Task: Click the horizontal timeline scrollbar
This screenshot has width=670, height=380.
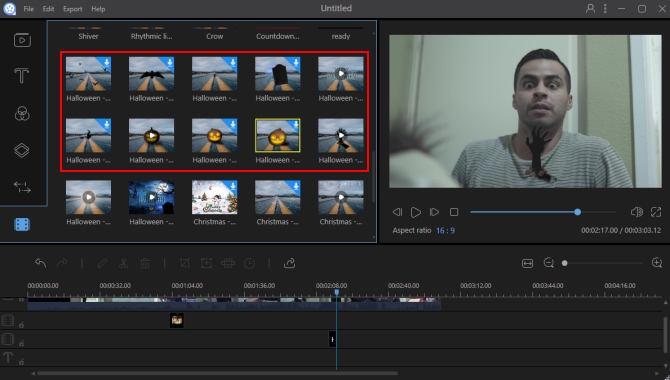Action: click(217, 373)
